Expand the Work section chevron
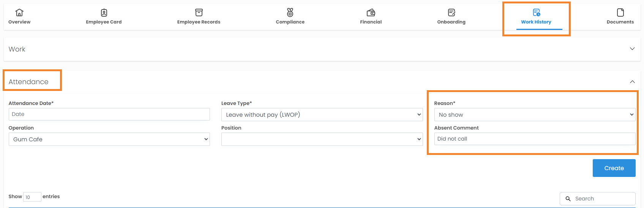 tap(632, 49)
